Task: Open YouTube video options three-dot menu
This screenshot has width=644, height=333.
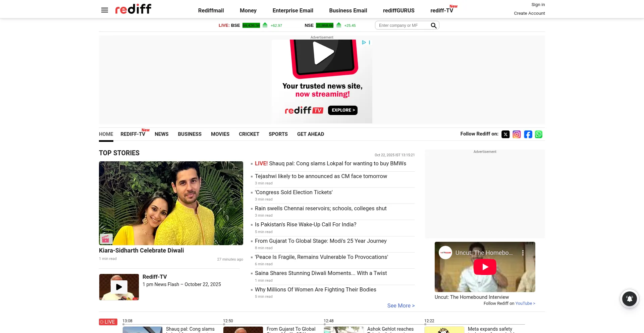Action: (523, 253)
